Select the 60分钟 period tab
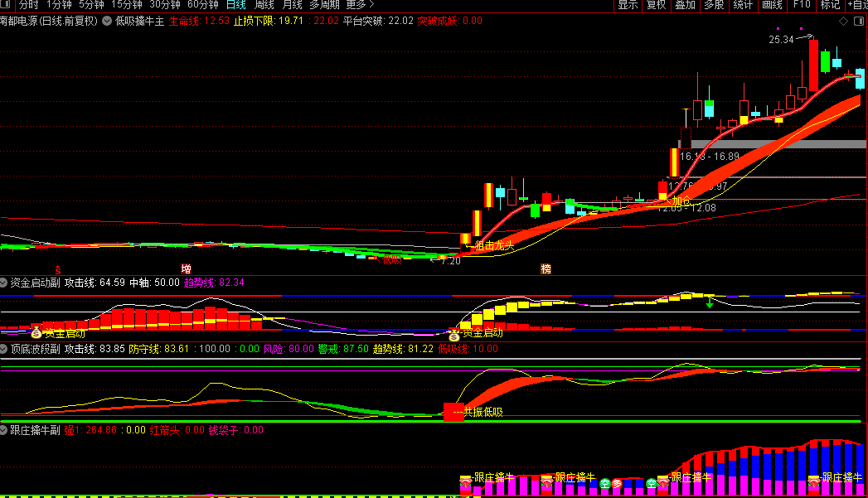 tap(203, 5)
